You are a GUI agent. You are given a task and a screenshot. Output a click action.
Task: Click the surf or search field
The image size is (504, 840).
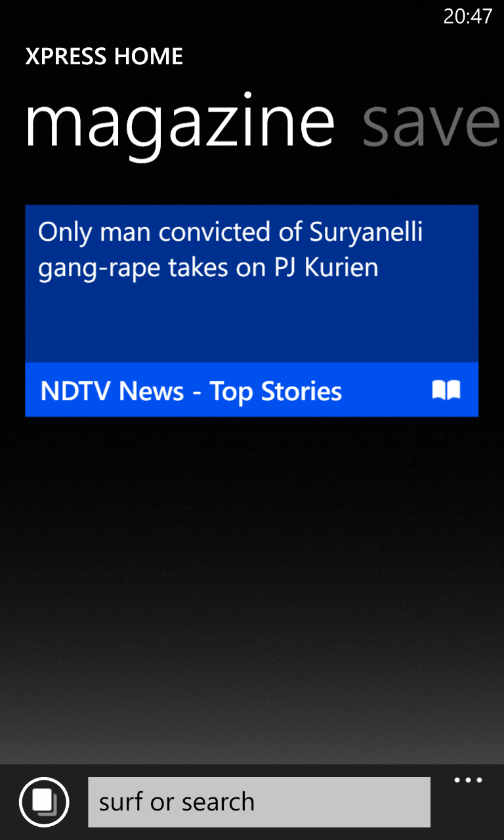[x=259, y=802]
